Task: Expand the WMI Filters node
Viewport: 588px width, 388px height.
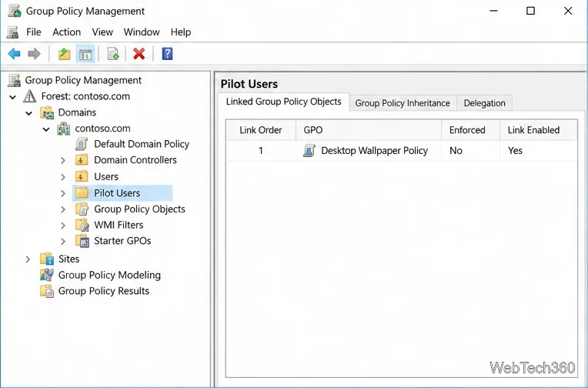Action: [63, 226]
